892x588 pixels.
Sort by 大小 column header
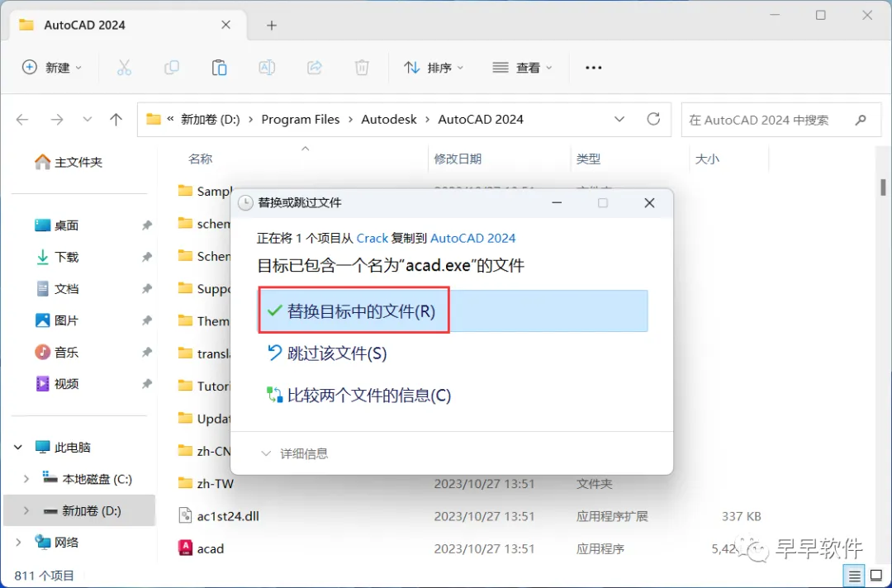[x=707, y=159]
